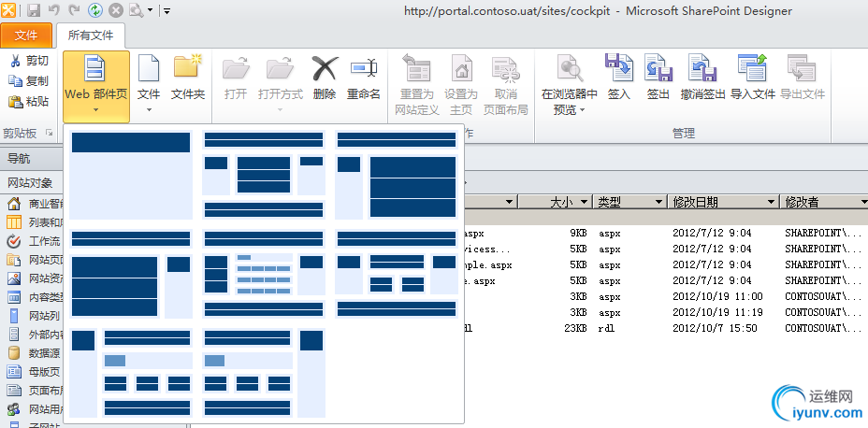Choose header, body, right column layout thumbnail

(131, 274)
